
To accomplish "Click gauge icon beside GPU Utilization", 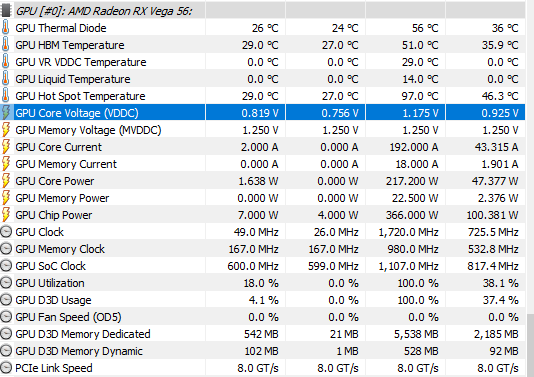I will click(6, 283).
